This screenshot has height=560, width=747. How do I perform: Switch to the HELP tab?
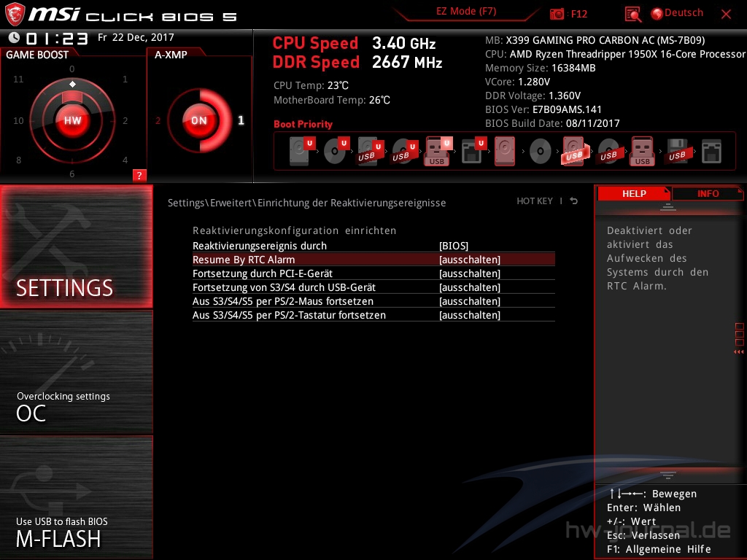pyautogui.click(x=634, y=193)
